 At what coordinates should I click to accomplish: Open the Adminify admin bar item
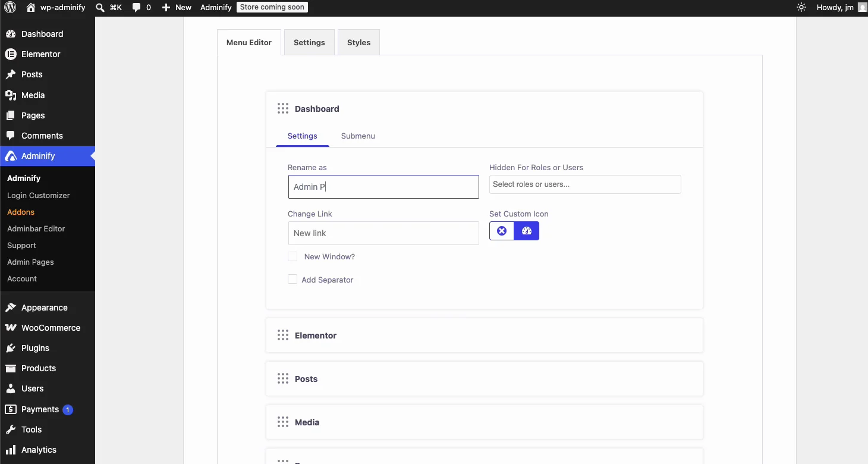click(x=216, y=8)
